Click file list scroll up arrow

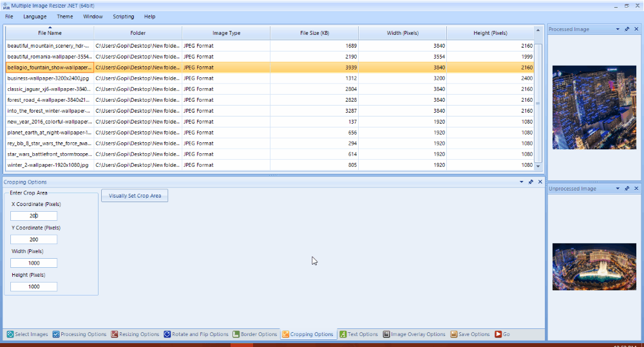point(538,30)
